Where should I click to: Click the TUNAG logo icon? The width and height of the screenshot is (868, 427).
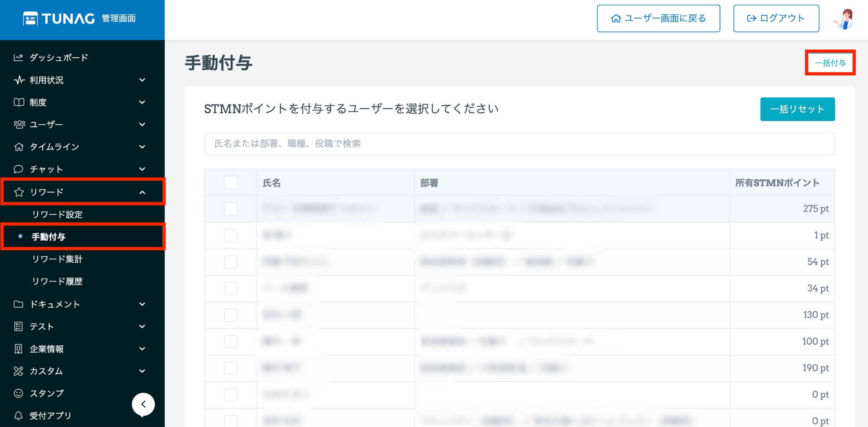pyautogui.click(x=30, y=18)
